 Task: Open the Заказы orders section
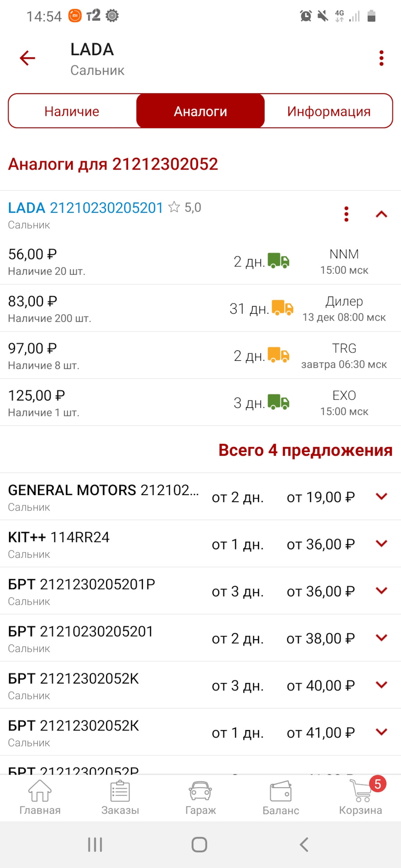click(120, 797)
